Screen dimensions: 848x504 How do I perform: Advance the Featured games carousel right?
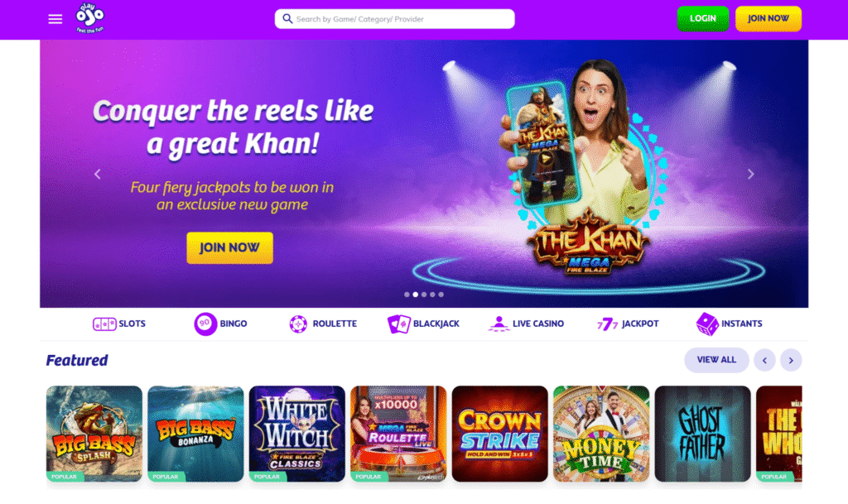pyautogui.click(x=791, y=360)
